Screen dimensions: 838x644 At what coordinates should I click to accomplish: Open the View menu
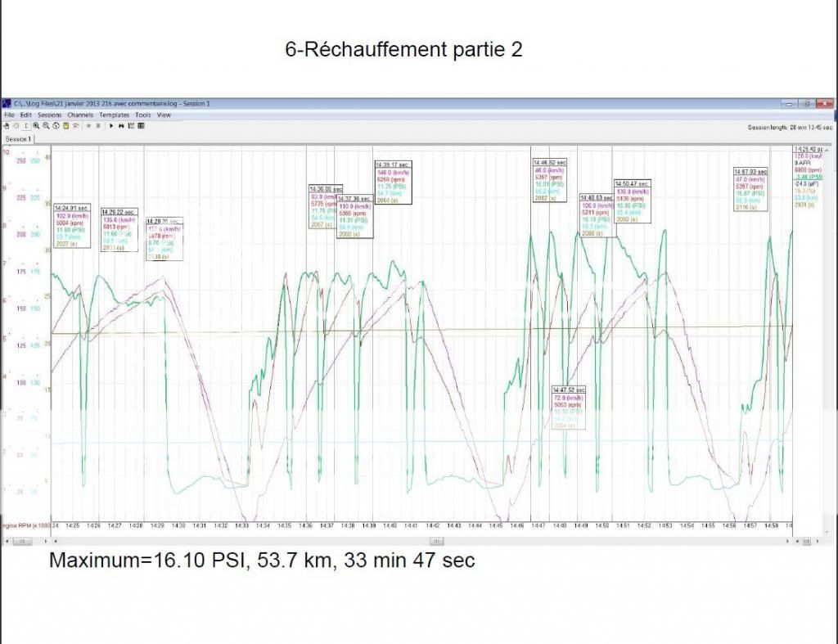pos(164,115)
